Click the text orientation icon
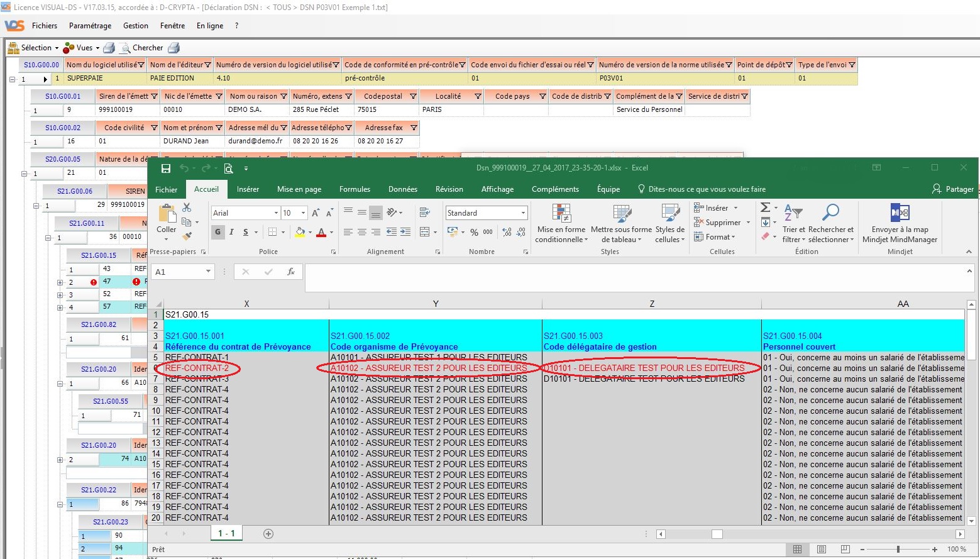Image resolution: width=980 pixels, height=559 pixels. tap(392, 213)
